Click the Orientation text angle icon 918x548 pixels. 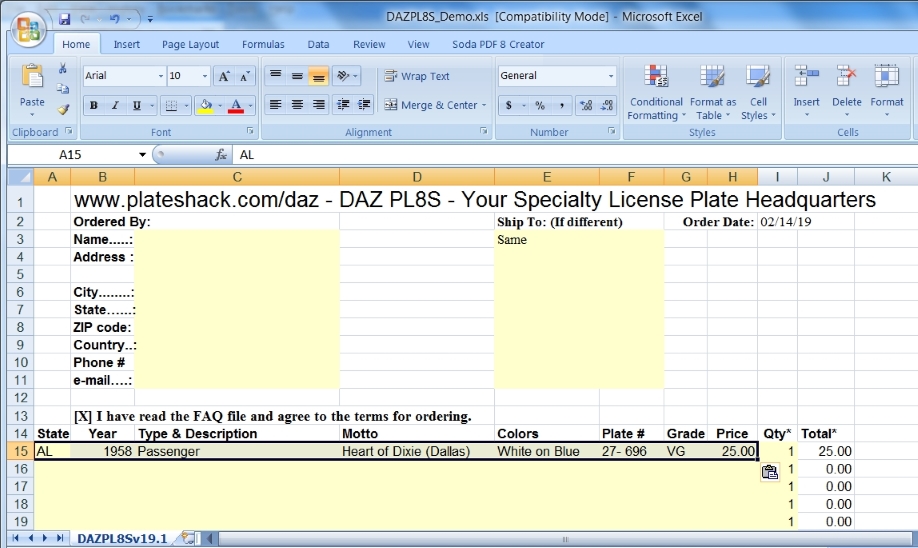[x=343, y=76]
